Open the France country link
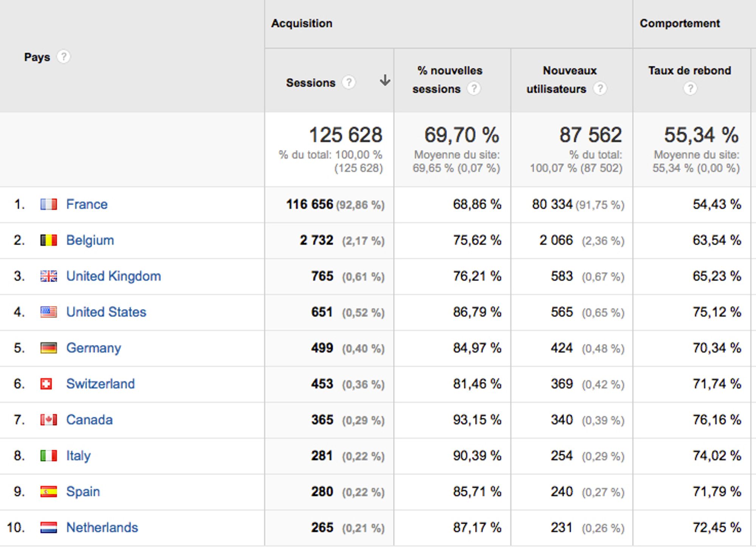 click(87, 205)
